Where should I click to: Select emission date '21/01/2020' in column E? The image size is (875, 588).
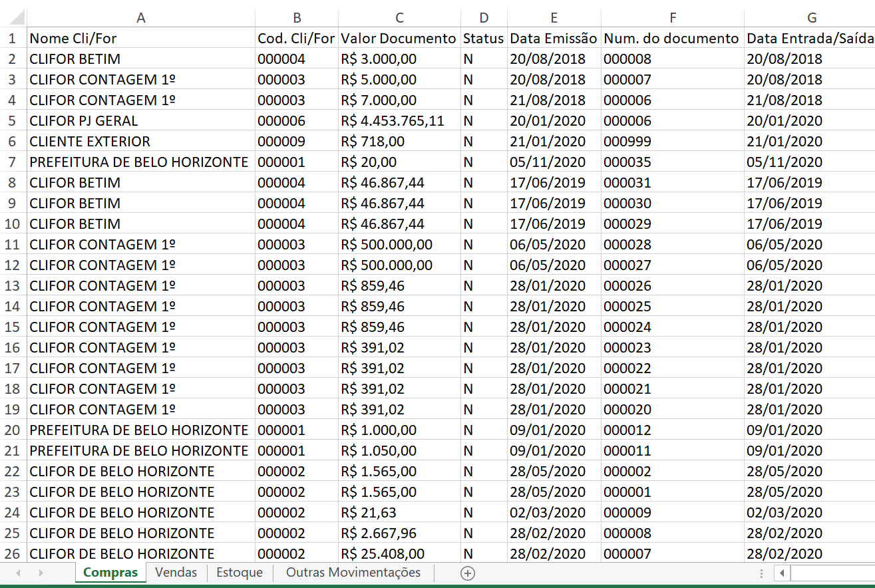(x=554, y=142)
